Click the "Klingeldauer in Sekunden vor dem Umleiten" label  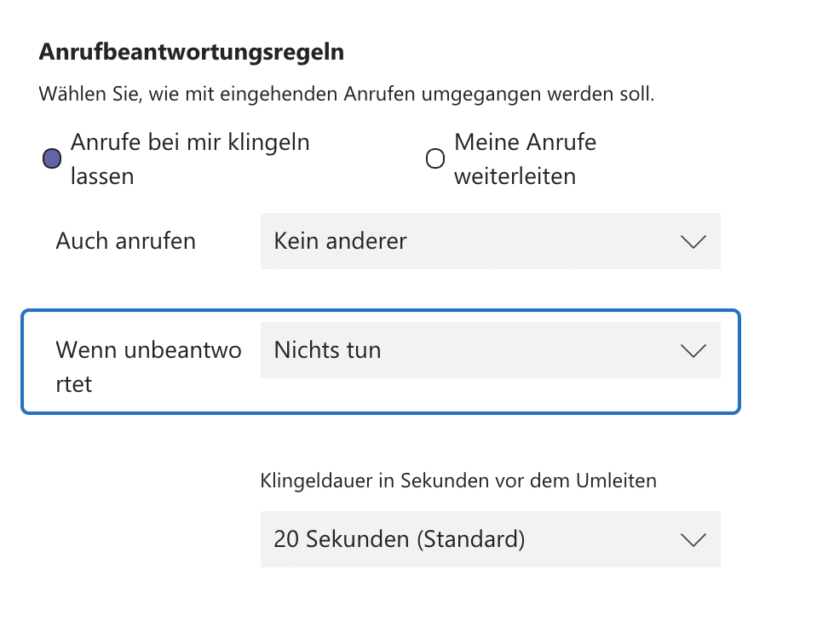click(x=458, y=481)
